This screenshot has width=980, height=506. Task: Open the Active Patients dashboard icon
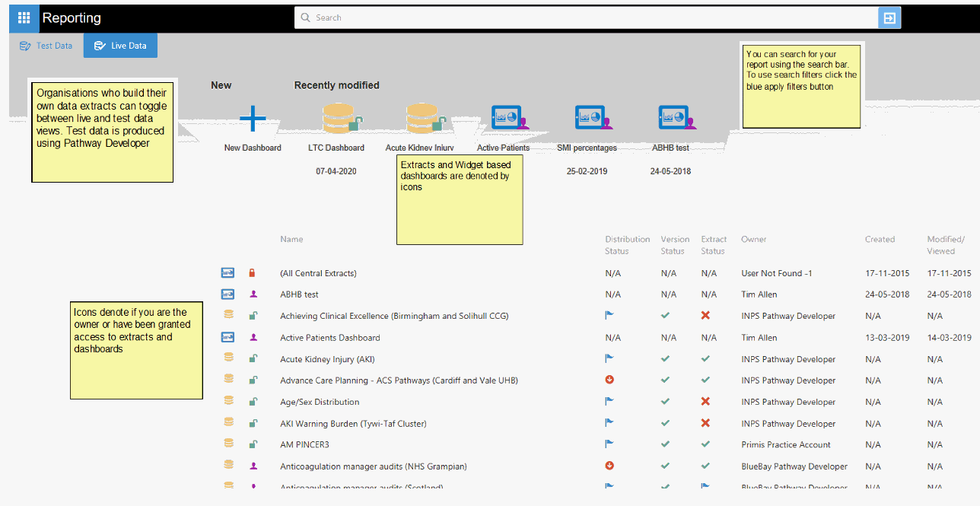point(506,119)
